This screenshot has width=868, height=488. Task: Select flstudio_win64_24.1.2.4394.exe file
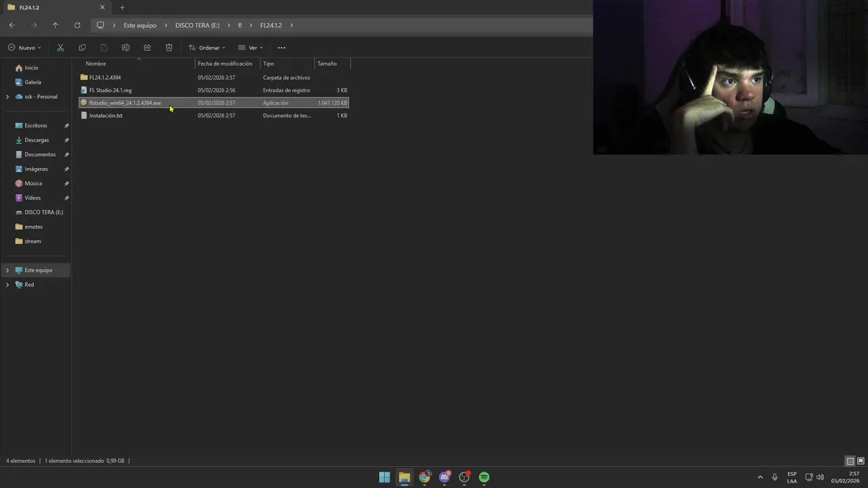[214, 103]
